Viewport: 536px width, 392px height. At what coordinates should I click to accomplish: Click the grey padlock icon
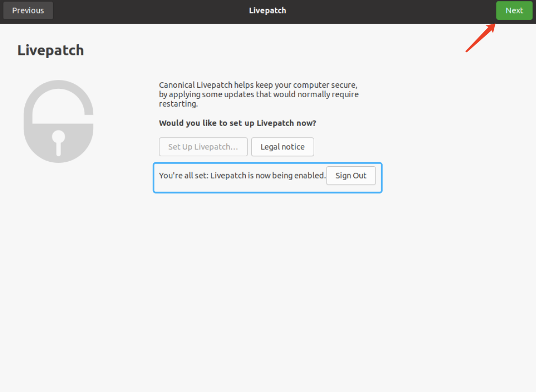click(x=59, y=122)
